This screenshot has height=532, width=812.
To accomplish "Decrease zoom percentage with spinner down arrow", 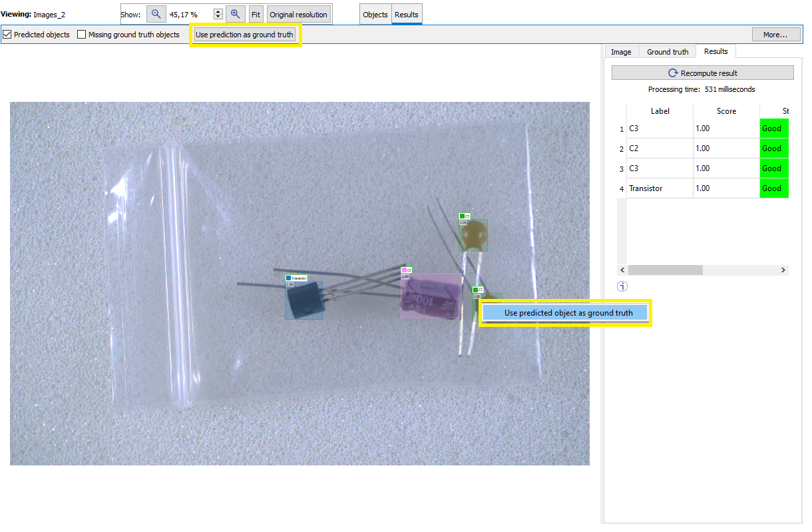I will [218, 17].
